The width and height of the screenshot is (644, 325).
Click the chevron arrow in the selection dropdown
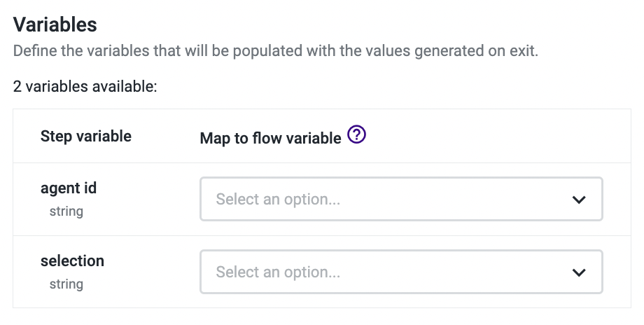pos(578,272)
